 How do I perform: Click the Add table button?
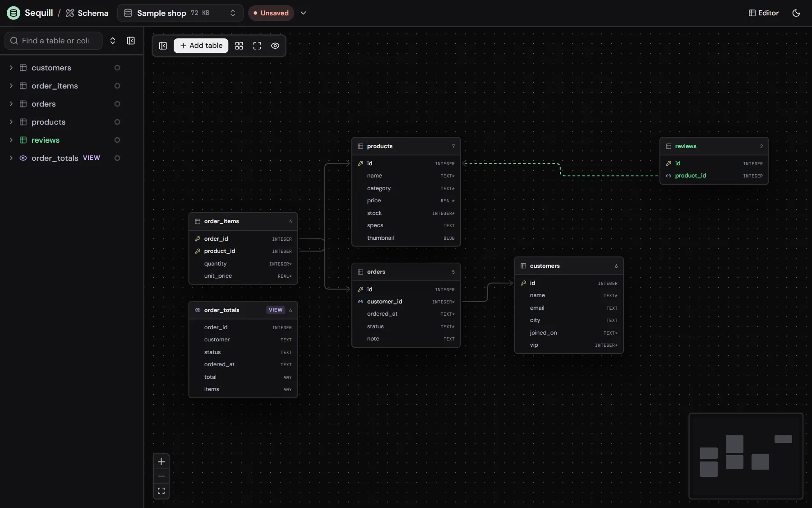[201, 46]
